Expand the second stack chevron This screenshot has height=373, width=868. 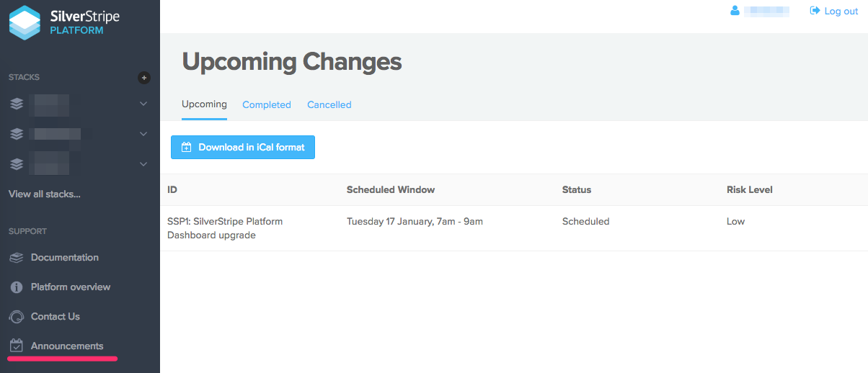point(143,134)
